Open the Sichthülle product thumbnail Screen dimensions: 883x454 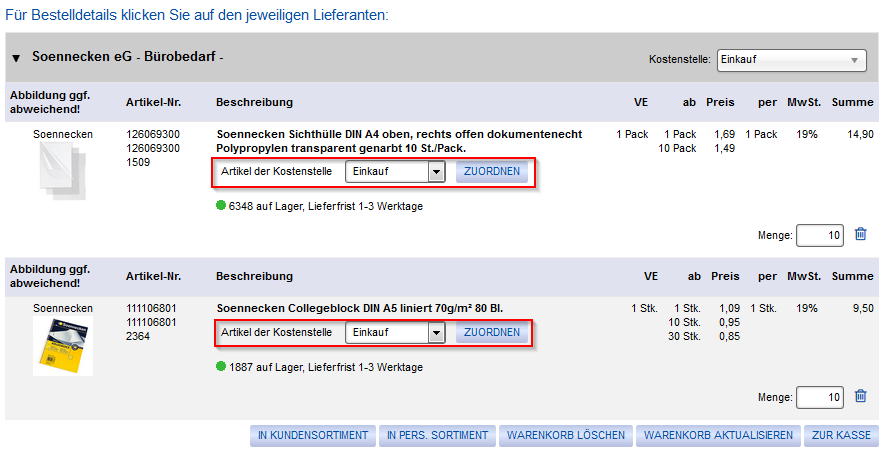[63, 170]
